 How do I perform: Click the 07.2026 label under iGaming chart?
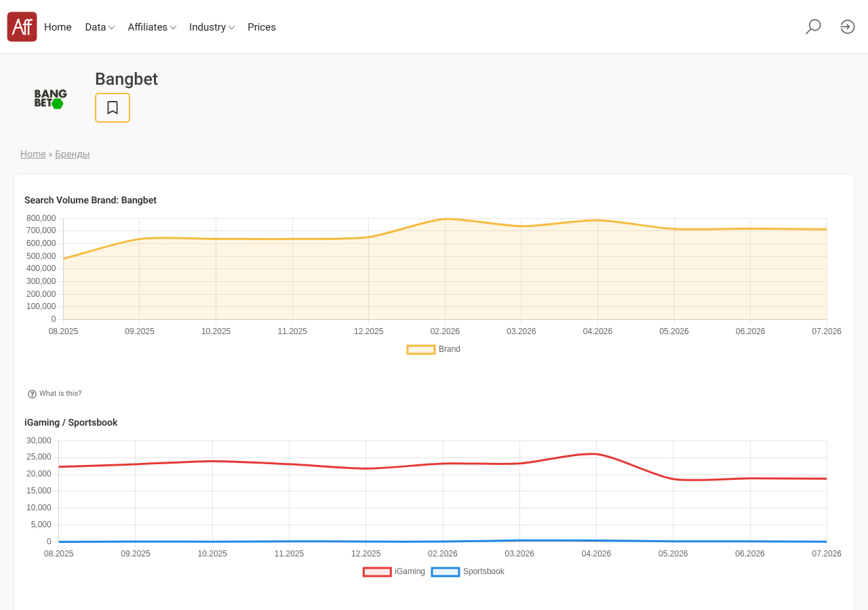(x=827, y=554)
